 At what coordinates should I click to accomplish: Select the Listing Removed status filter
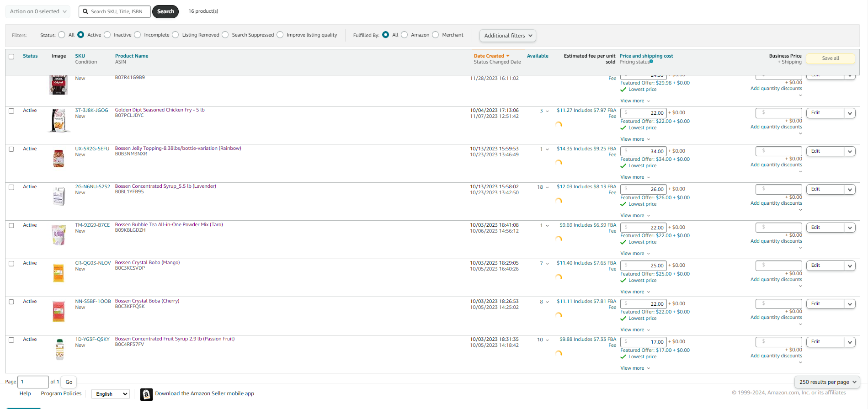click(x=176, y=35)
